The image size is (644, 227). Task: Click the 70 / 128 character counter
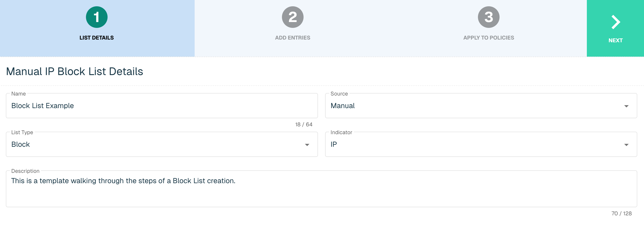click(621, 214)
